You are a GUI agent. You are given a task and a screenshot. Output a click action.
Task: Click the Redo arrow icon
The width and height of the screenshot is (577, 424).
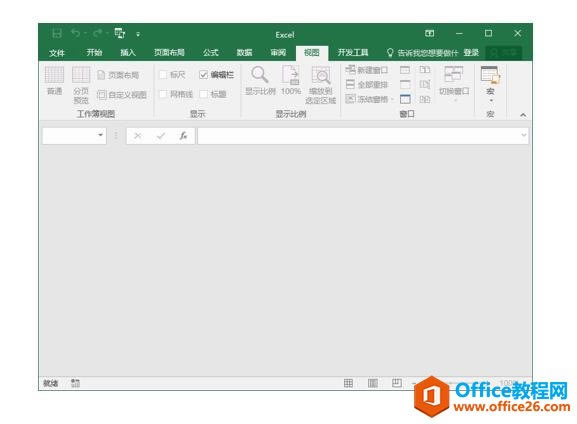point(98,33)
